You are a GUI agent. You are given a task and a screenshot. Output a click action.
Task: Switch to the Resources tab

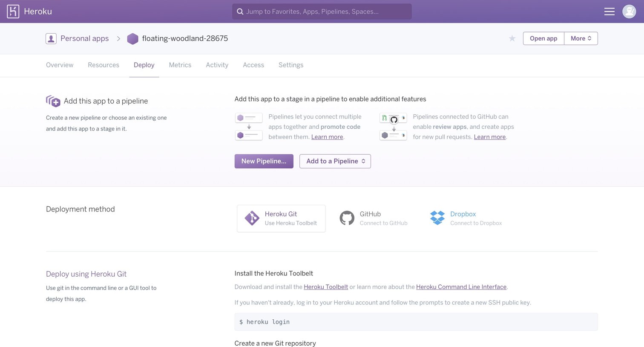103,65
